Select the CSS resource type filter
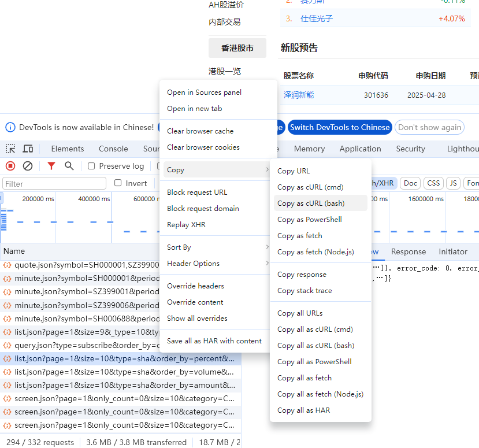Image resolution: width=479 pixels, height=448 pixels. (433, 183)
